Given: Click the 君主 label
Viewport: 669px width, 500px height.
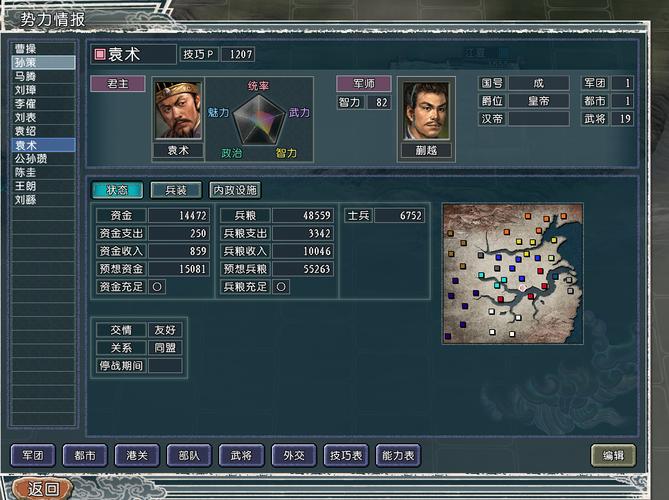Looking at the screenshot, I should [x=118, y=84].
